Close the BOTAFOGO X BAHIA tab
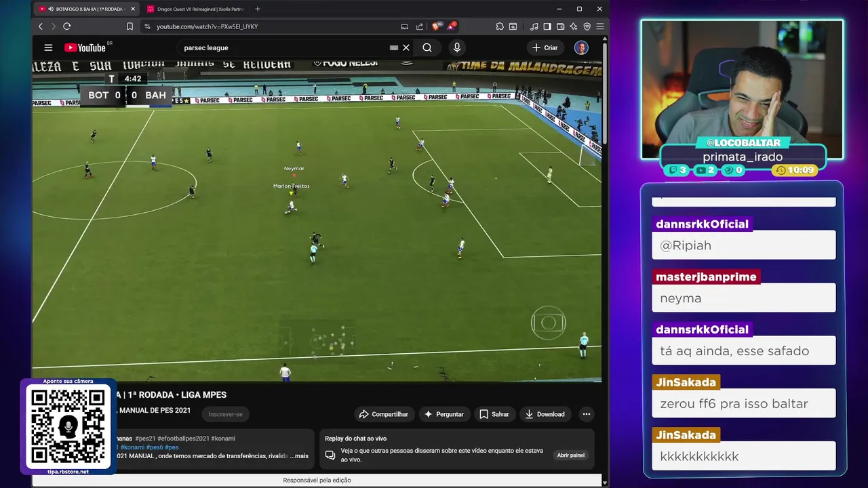The width and height of the screenshot is (868, 488). pyautogui.click(x=133, y=9)
